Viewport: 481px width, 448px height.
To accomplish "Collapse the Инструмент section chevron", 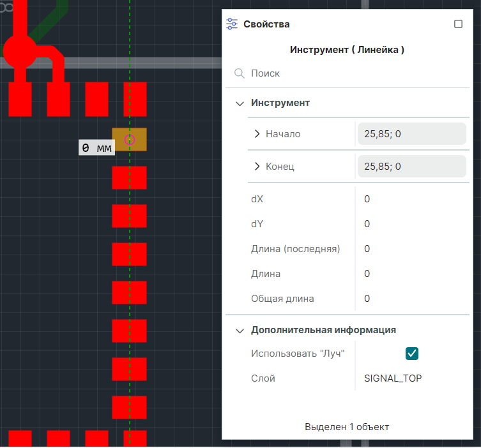I will (240, 103).
